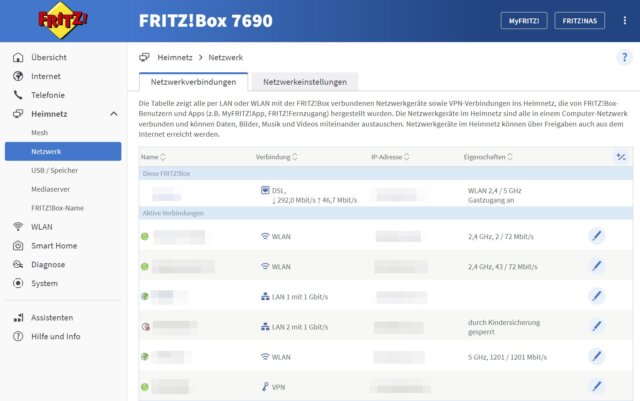
Task: Edit the LAN 2 Kindersicherung-blocked device
Action: (596, 326)
